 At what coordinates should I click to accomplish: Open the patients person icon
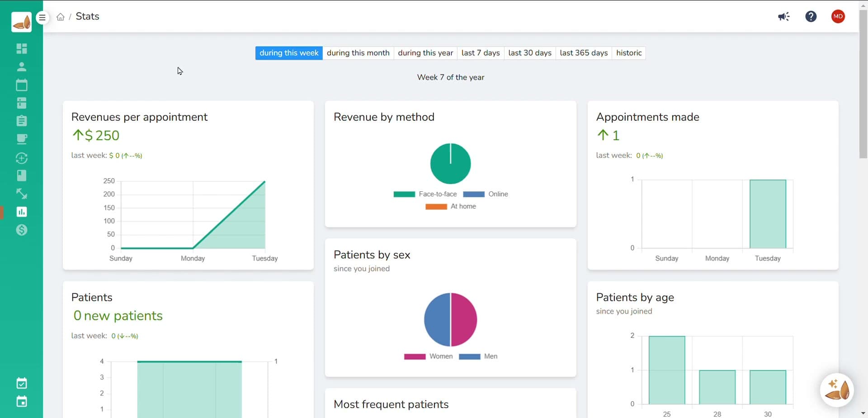tap(21, 67)
